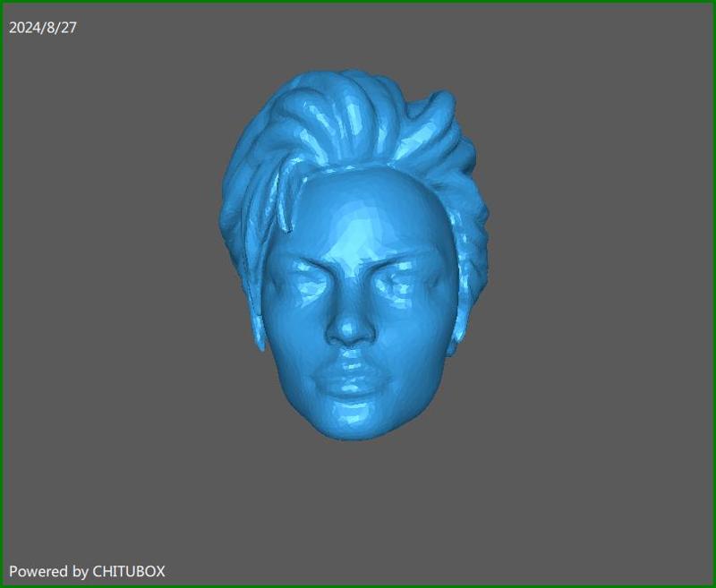
Task: Click the right cheek of the head
Action: (x=407, y=340)
